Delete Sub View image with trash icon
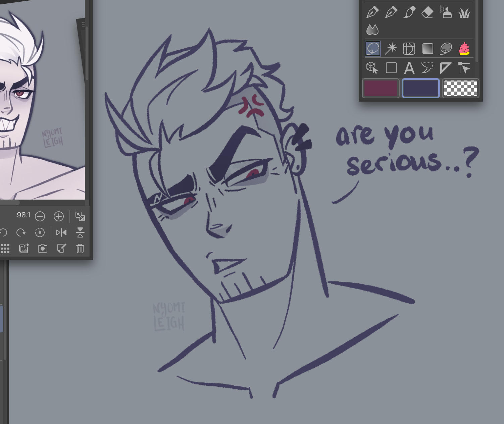 pos(80,249)
